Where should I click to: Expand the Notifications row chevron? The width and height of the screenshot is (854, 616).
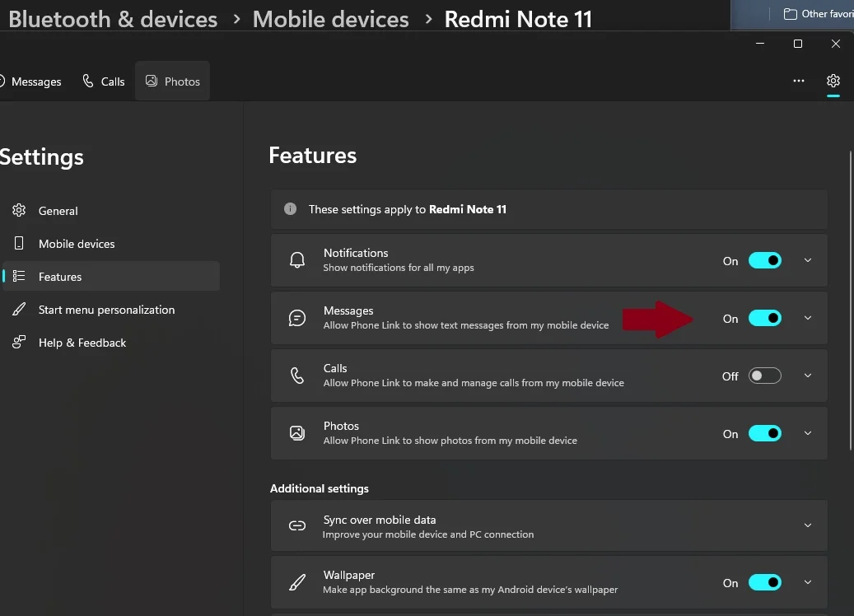808,261
